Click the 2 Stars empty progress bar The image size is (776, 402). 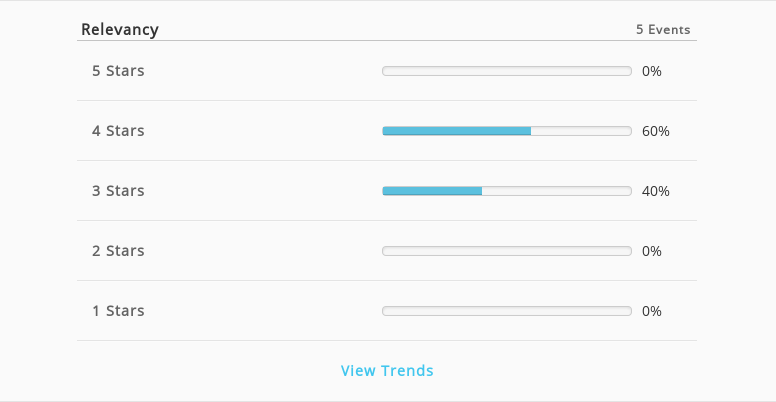pyautogui.click(x=507, y=251)
